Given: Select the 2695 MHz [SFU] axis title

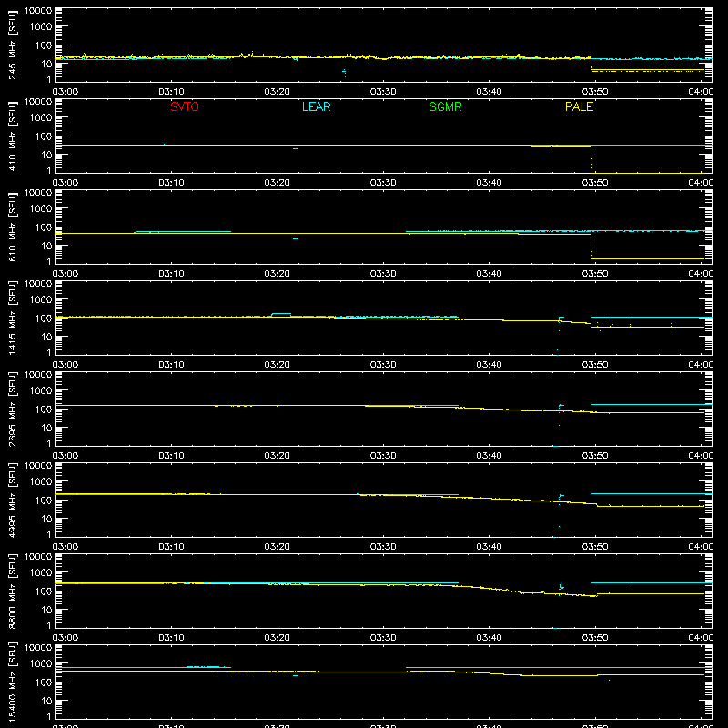Looking at the screenshot, I should [13, 409].
